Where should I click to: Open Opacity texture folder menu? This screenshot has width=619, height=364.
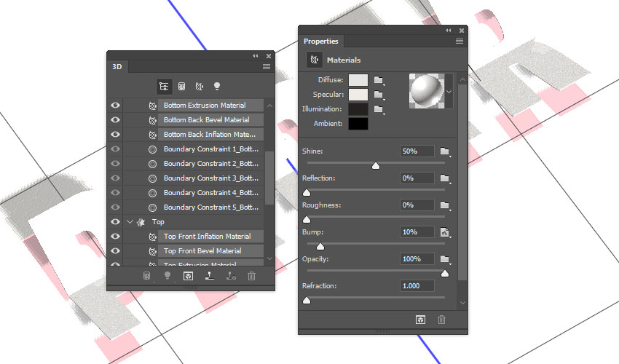pos(445,259)
